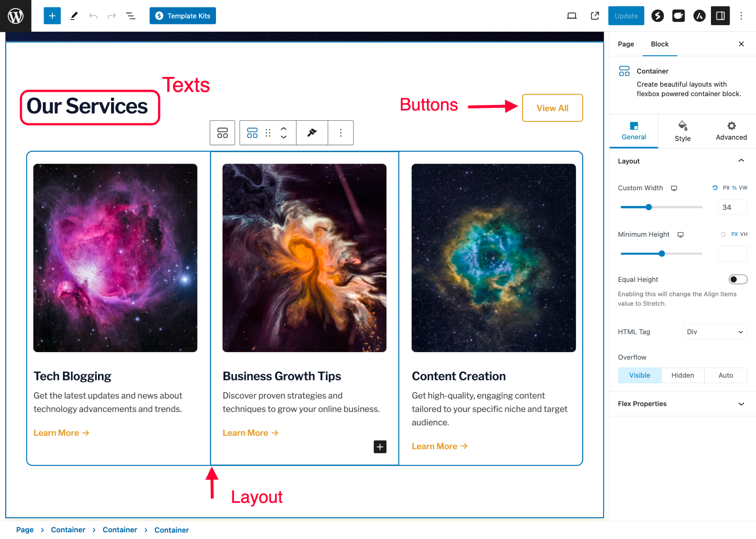Open the Page tab in sidebar

point(625,44)
